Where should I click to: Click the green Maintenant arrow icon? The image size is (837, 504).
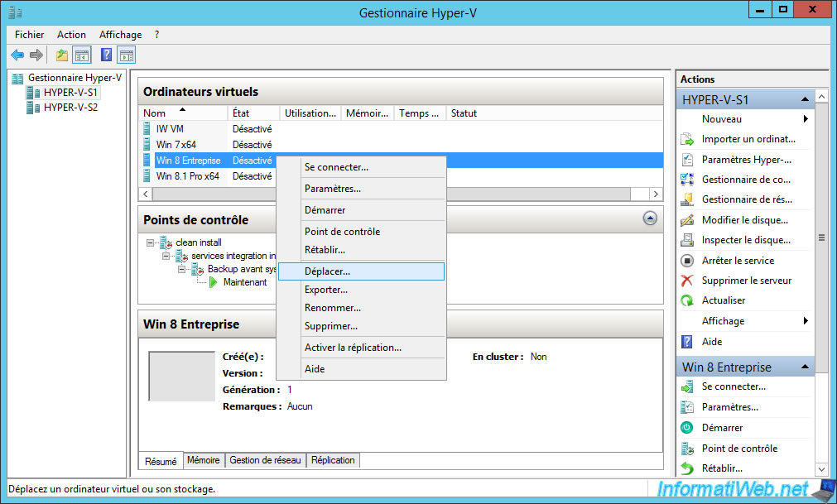click(214, 282)
